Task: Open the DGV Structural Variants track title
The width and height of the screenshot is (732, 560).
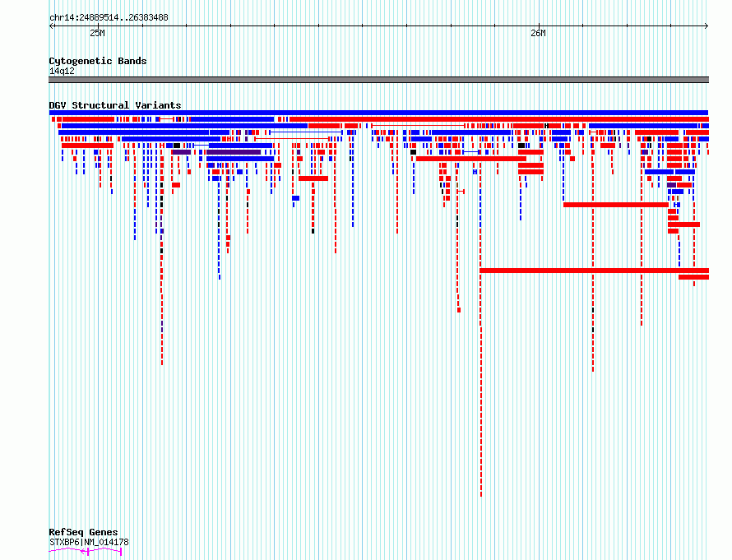Action: click(115, 105)
